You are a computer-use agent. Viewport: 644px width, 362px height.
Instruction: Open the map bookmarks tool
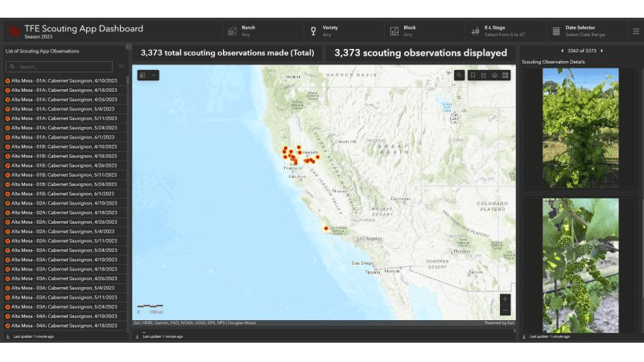(x=473, y=75)
